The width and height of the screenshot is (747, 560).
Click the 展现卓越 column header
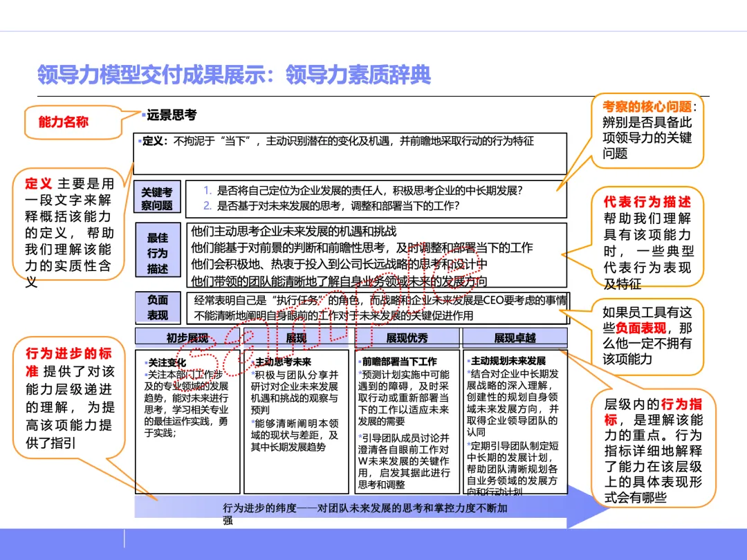tap(515, 337)
